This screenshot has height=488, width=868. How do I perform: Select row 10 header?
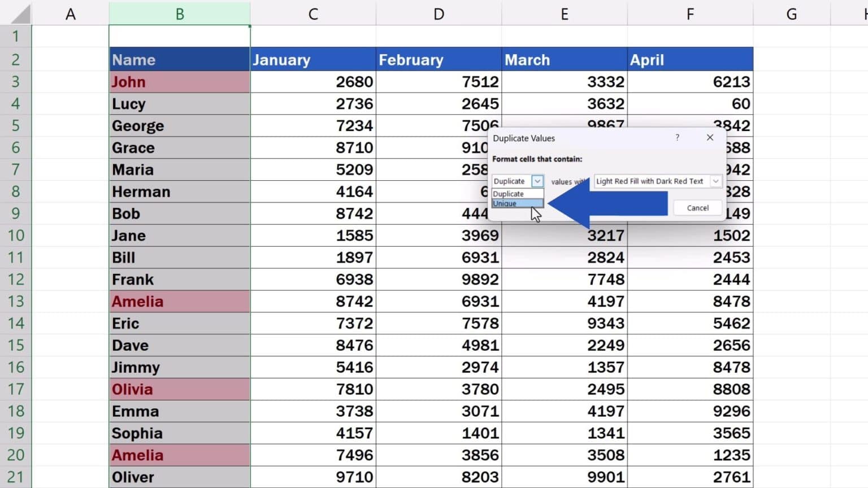tap(16, 236)
